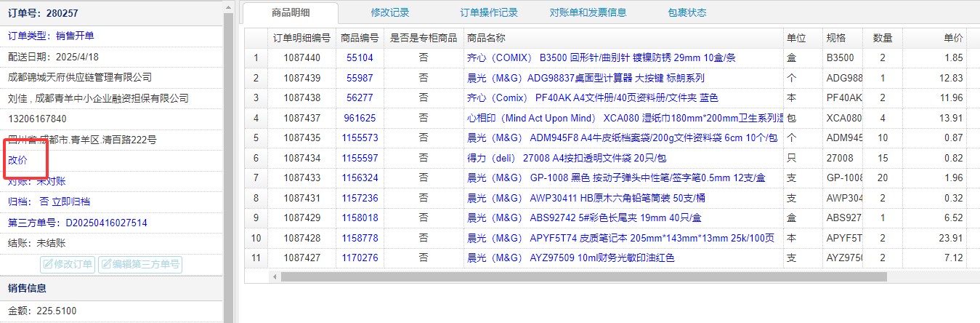Open product code 1155573

coord(360,137)
